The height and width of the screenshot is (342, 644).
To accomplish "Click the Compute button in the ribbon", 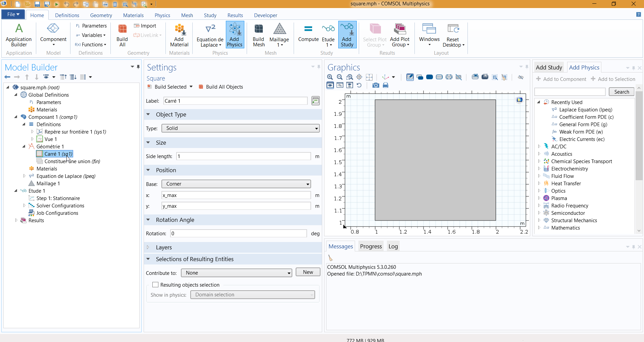I will pos(308,34).
